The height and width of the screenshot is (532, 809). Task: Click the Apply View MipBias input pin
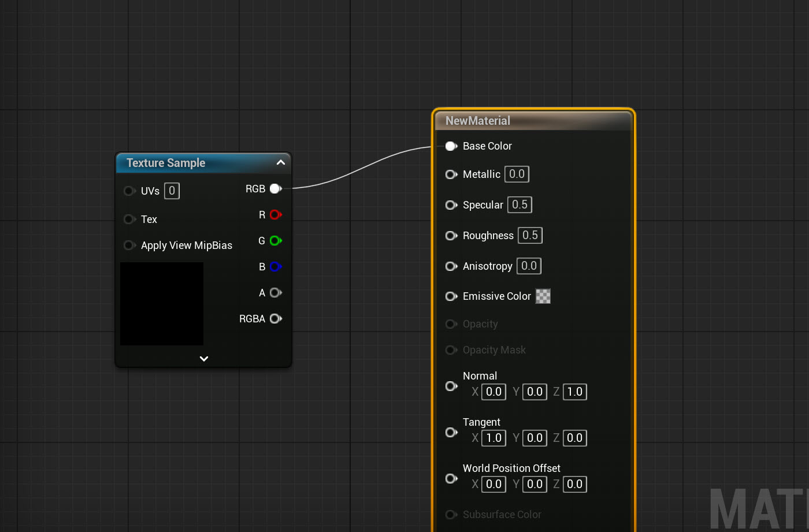point(130,245)
